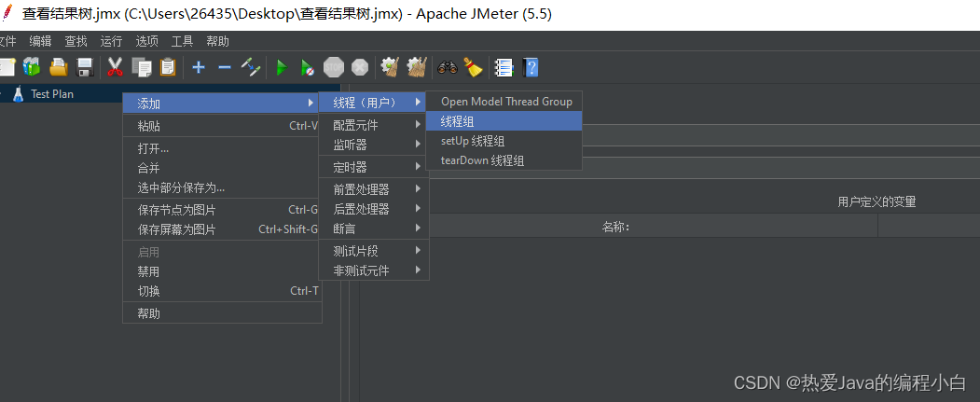
Task: Click the 名称: column header
Action: point(615,227)
